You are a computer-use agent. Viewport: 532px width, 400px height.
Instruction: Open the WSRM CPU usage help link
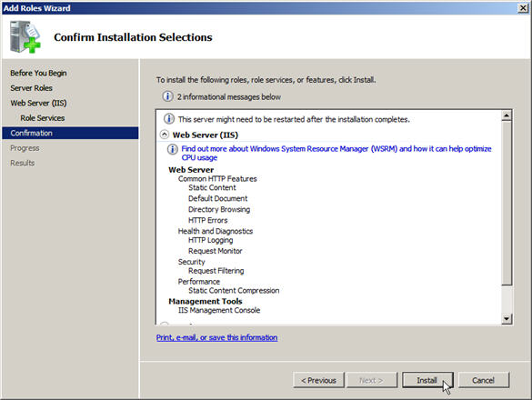tap(336, 153)
